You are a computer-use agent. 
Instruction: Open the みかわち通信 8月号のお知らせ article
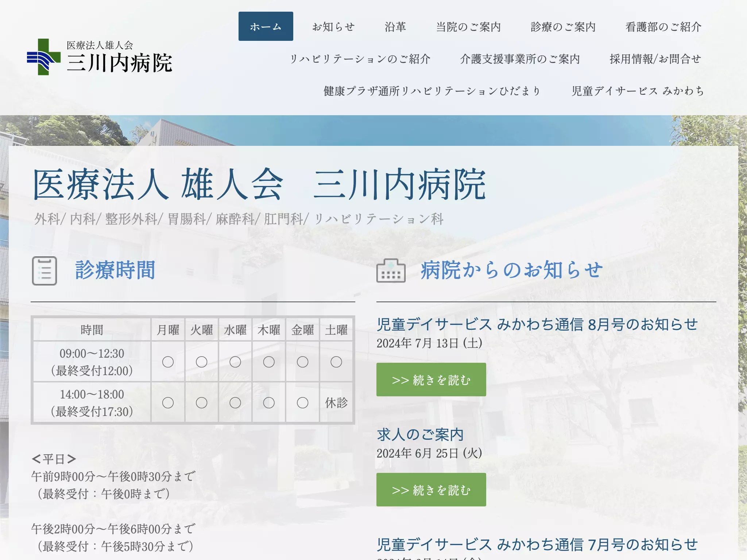(537, 324)
